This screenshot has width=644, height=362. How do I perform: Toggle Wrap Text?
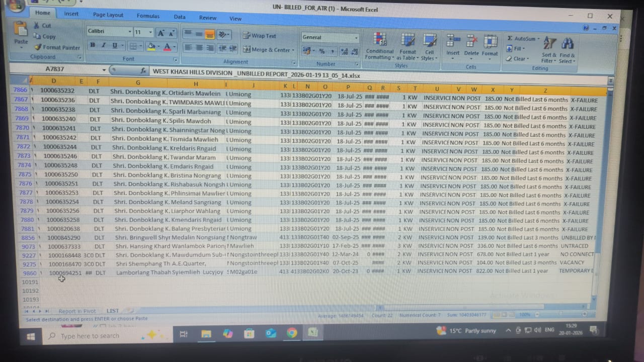coord(260,36)
